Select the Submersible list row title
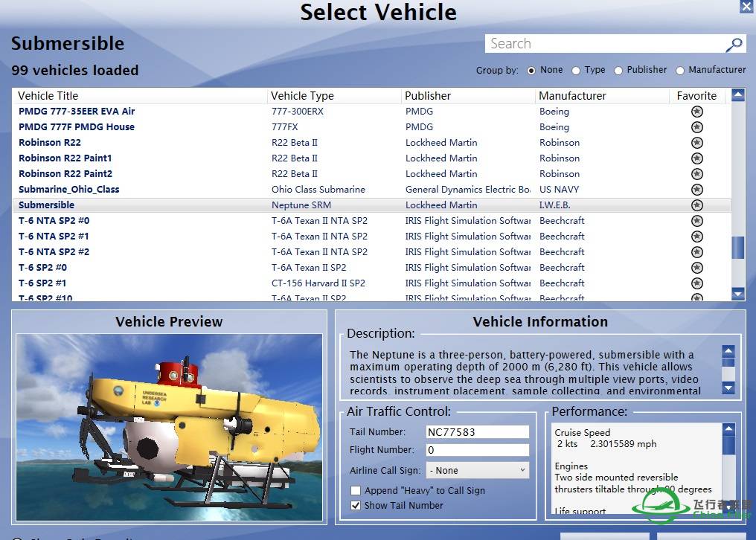Screen dimensions: 756x540 pos(46,205)
